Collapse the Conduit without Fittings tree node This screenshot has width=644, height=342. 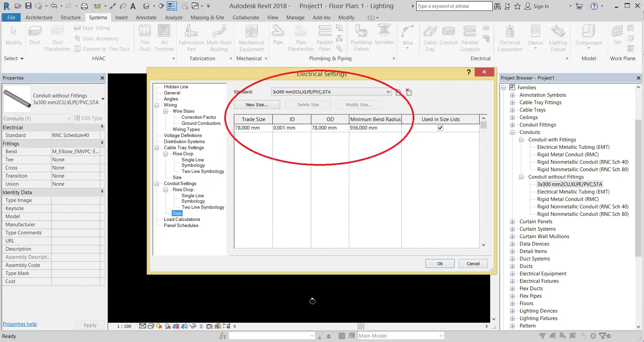pyautogui.click(x=521, y=177)
